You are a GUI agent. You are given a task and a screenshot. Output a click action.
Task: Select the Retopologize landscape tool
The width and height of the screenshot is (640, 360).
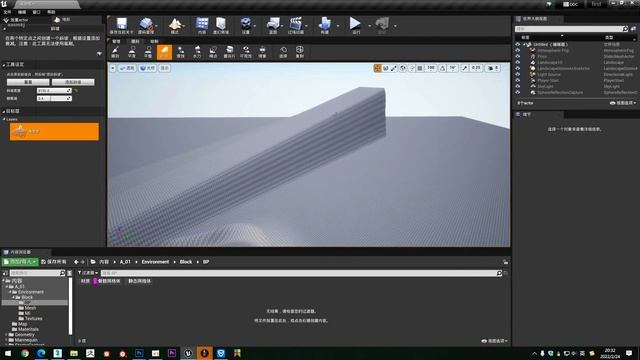[x=229, y=52]
